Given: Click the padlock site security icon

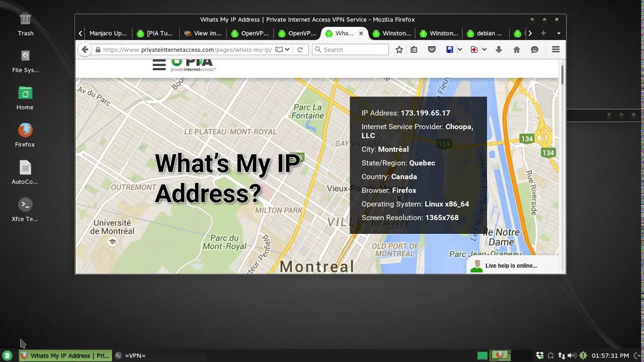Looking at the screenshot, I should click(x=98, y=50).
